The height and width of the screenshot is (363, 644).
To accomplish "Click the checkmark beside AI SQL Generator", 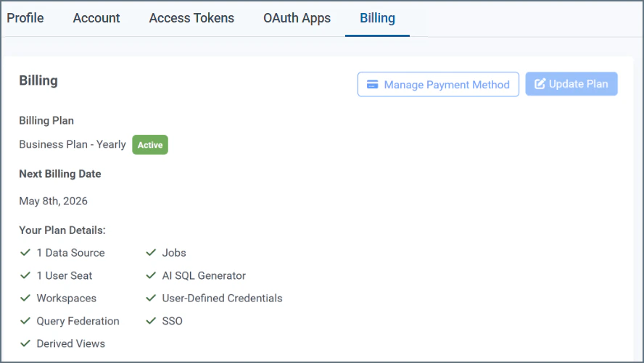I will click(x=151, y=275).
